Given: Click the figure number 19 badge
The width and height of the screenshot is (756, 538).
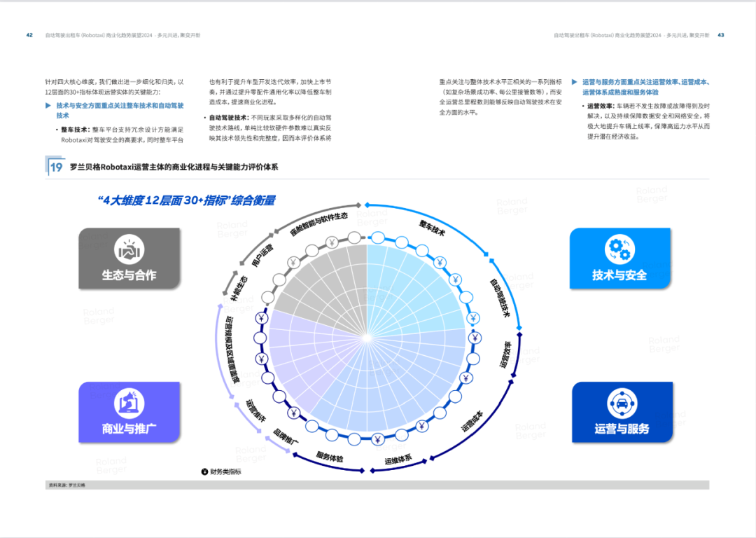Looking at the screenshot, I should coord(56,167).
